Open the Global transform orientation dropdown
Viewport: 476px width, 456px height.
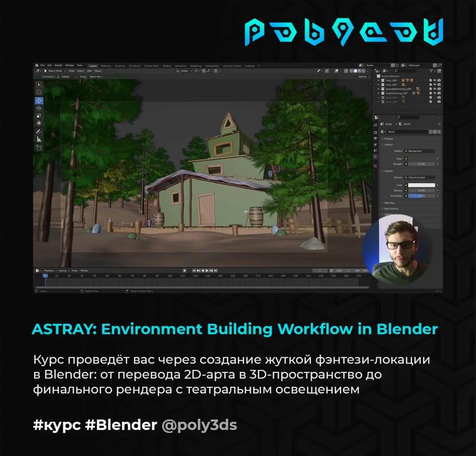tap(184, 71)
